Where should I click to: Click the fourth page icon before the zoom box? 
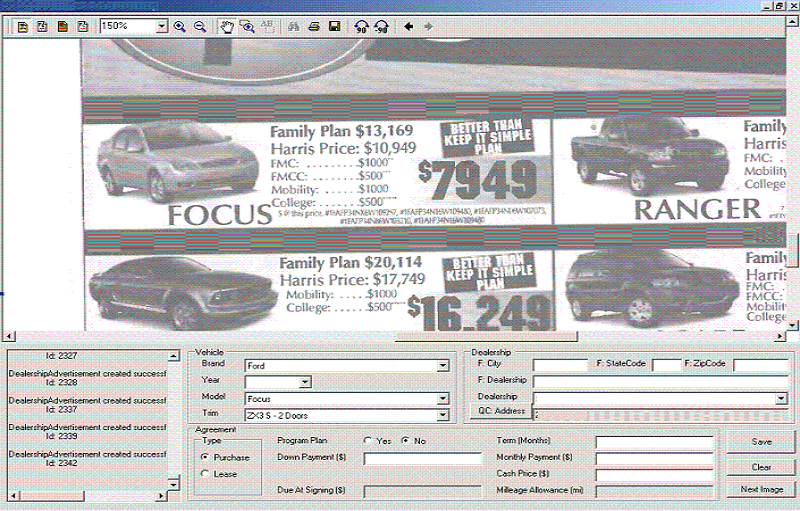[83, 27]
